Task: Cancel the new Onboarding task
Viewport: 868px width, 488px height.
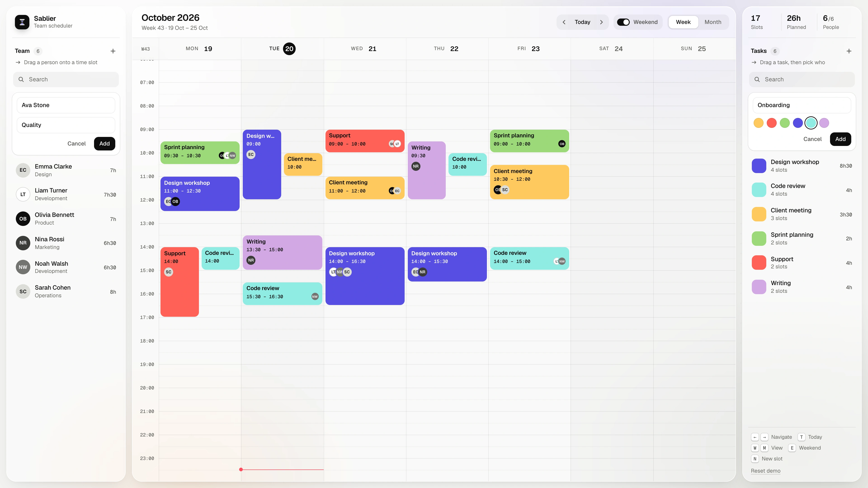Action: (x=812, y=139)
